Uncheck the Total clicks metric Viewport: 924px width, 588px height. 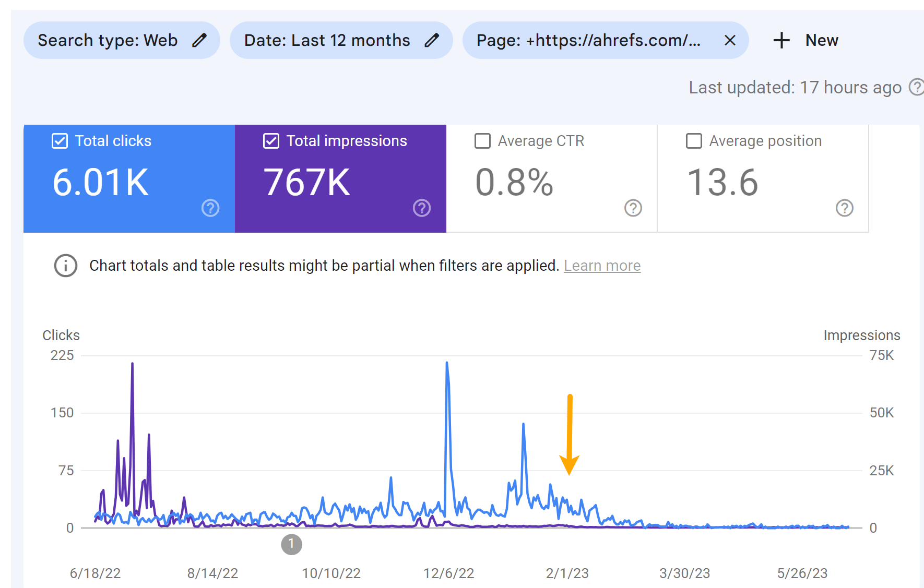point(59,140)
